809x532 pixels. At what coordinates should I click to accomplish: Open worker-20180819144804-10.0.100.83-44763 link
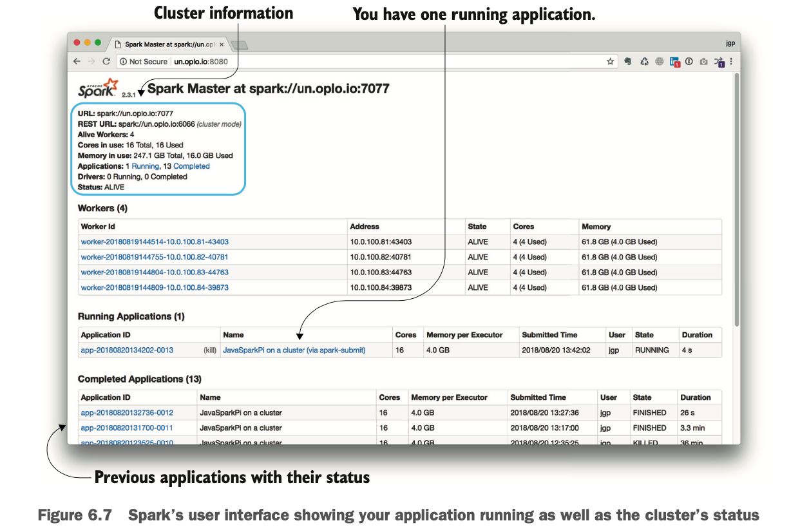point(155,272)
